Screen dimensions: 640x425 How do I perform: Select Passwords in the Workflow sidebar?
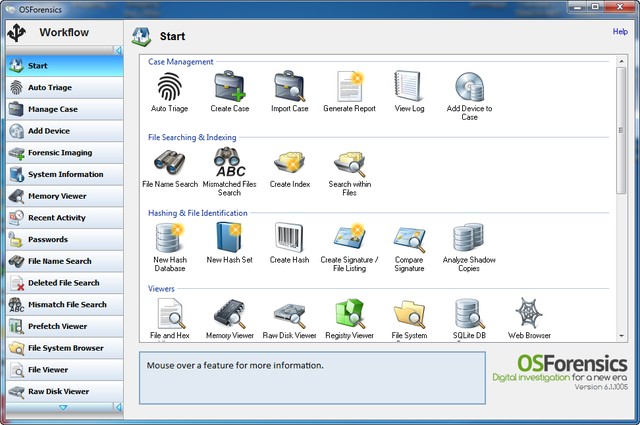[x=60, y=239]
